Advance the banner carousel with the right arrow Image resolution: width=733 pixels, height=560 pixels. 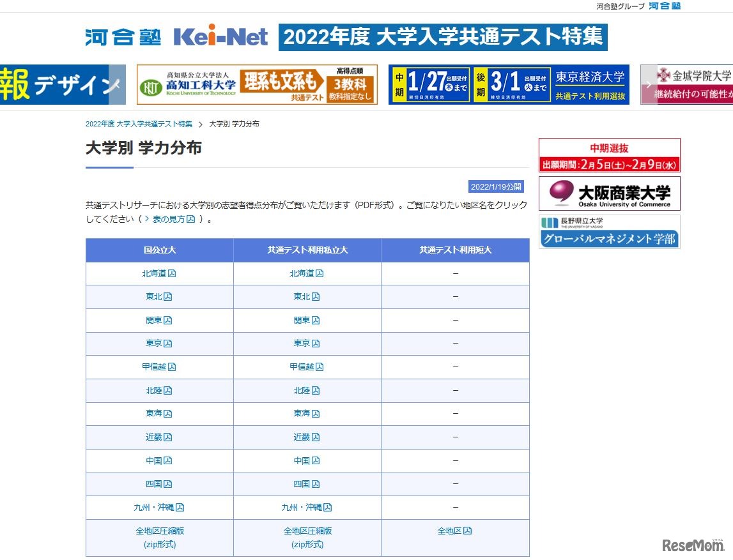point(648,84)
